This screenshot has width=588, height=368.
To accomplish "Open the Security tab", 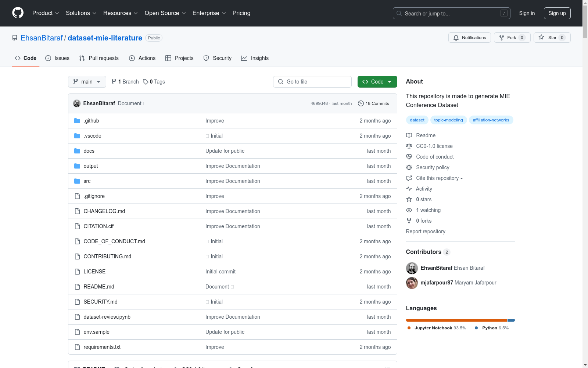I will (x=218, y=58).
